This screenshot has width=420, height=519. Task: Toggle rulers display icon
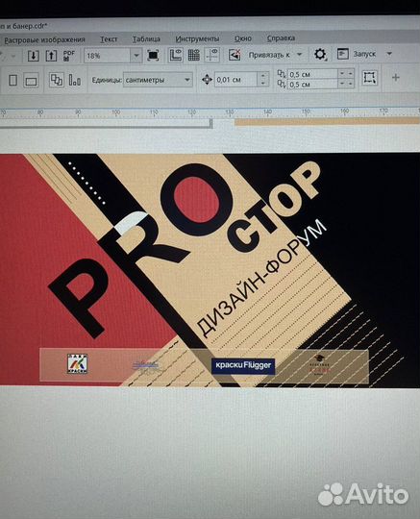(176, 55)
